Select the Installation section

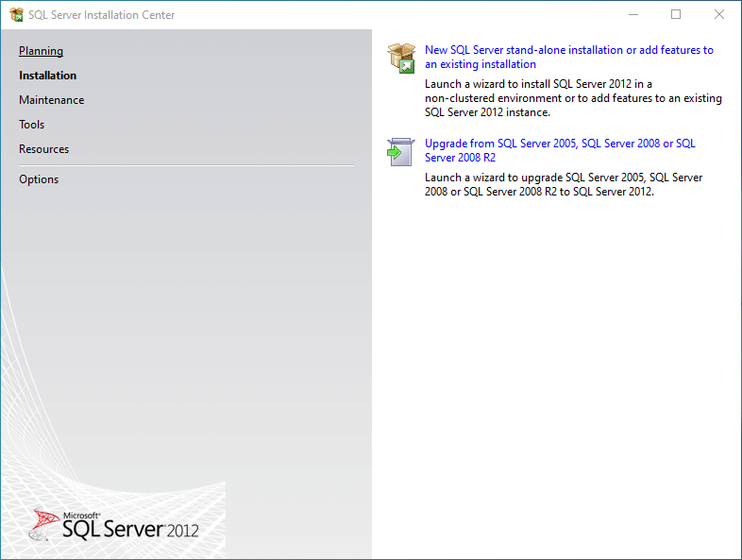47,76
